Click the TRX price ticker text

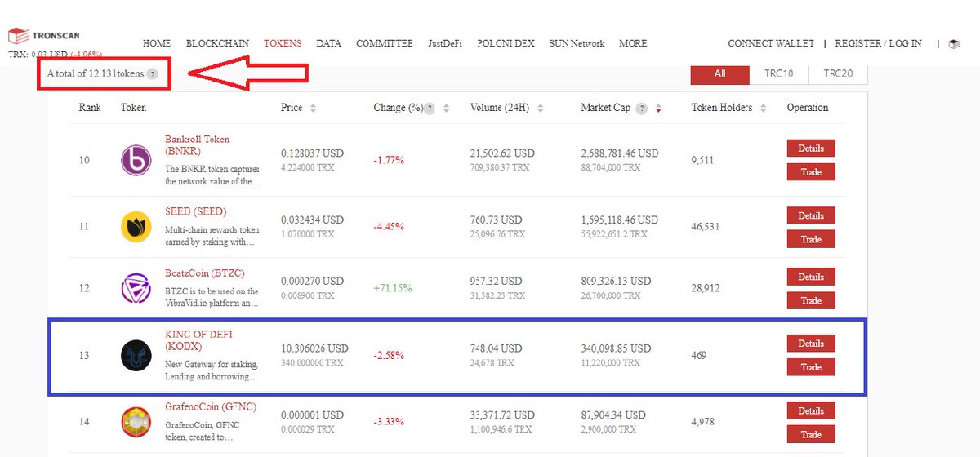pyautogui.click(x=56, y=55)
